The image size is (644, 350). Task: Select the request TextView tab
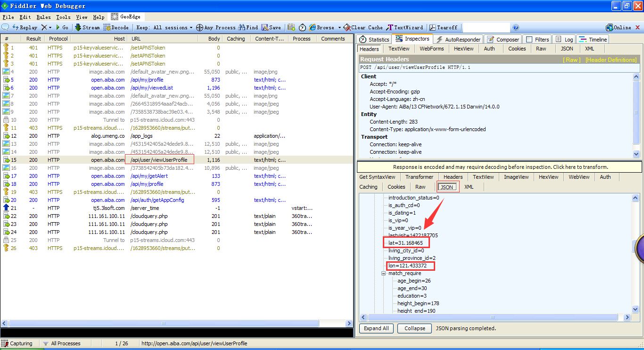click(399, 49)
